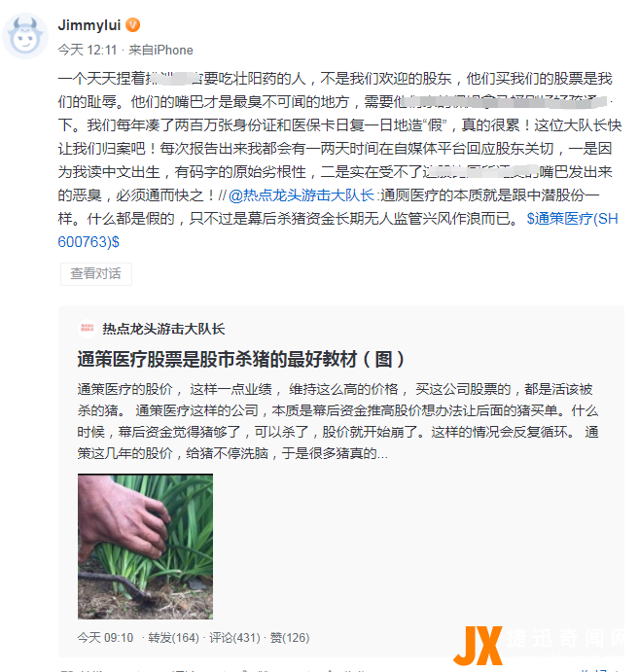
Task: Click Jimmylui's main post body text
Action: (339, 148)
